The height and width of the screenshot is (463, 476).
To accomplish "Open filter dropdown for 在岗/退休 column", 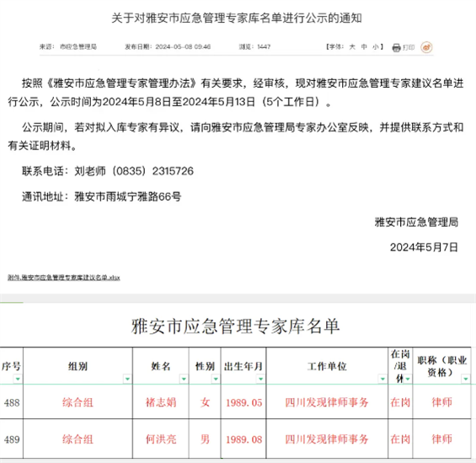I will pos(408,379).
